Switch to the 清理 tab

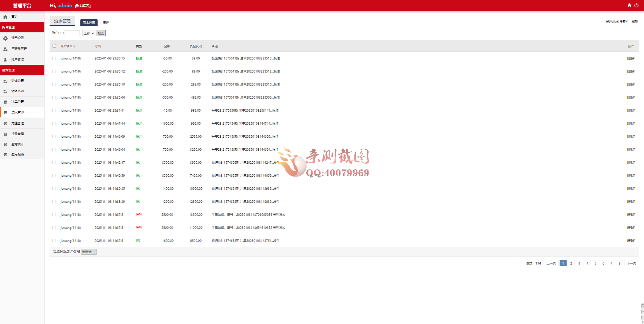coord(106,22)
